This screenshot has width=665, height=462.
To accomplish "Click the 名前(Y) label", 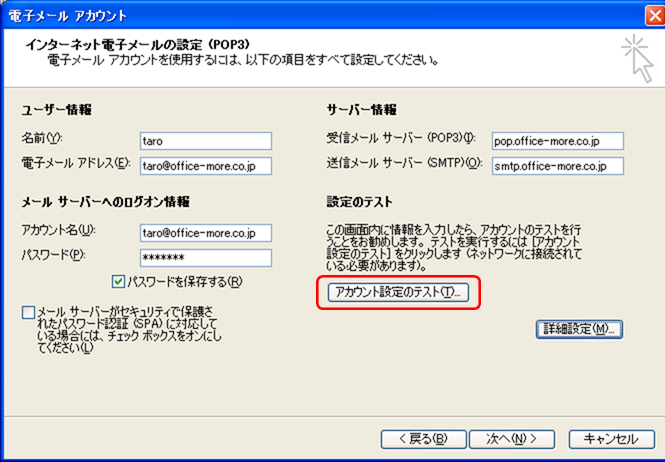I will (x=42, y=138).
